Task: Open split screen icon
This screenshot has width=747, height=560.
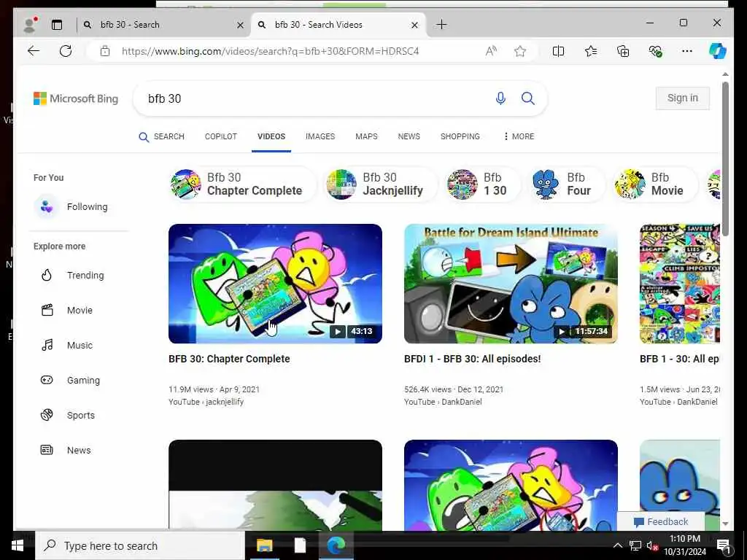Action: click(558, 51)
